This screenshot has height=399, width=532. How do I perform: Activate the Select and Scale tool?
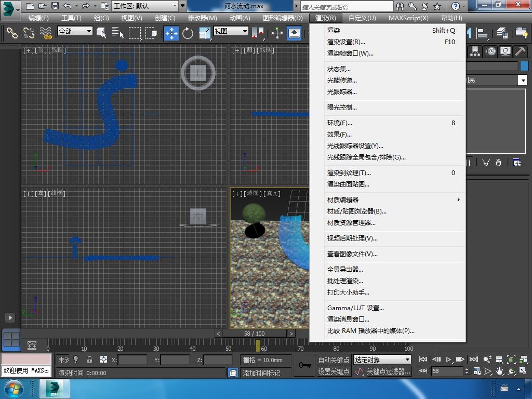click(204, 33)
